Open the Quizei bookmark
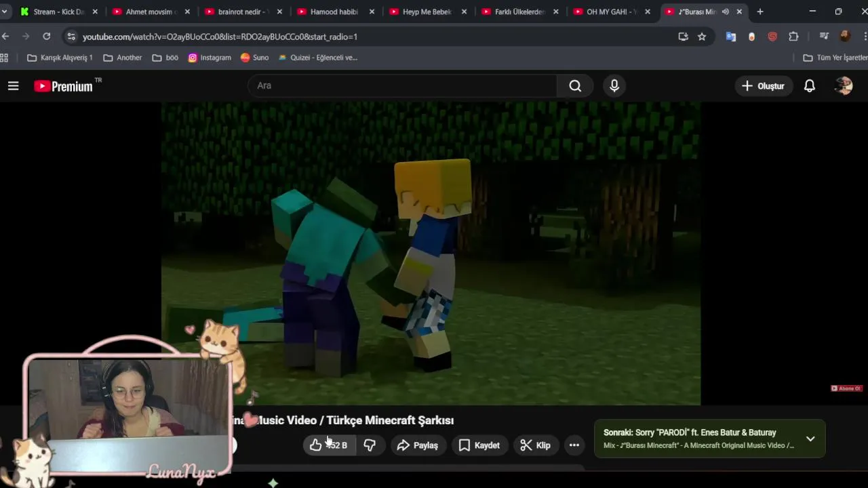The image size is (868, 488). point(318,58)
